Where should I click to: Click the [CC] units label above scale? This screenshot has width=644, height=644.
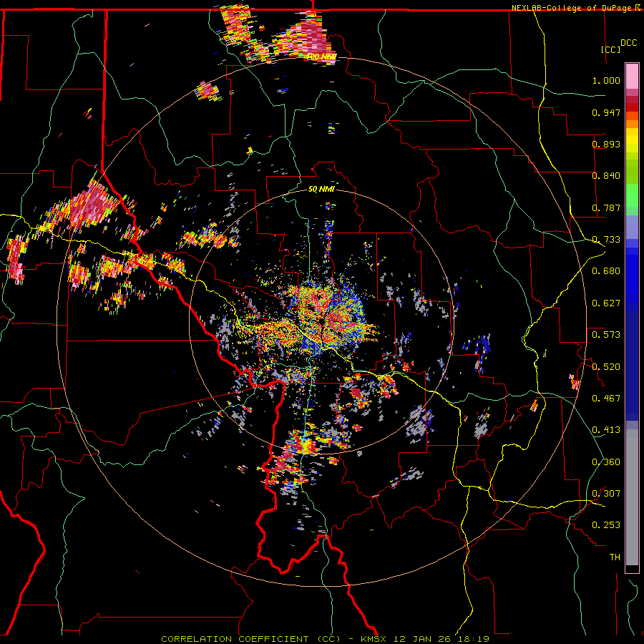click(x=611, y=49)
